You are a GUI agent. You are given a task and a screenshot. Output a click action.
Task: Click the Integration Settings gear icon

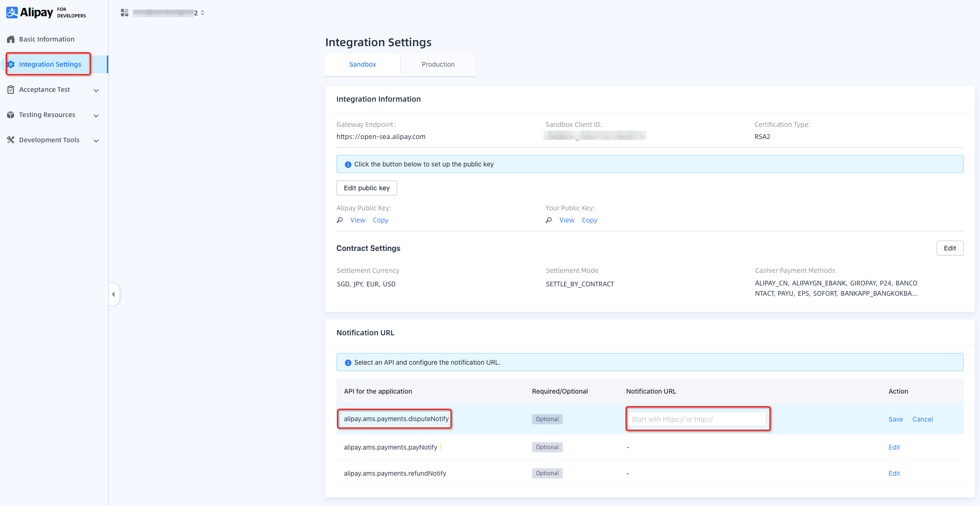tap(11, 64)
